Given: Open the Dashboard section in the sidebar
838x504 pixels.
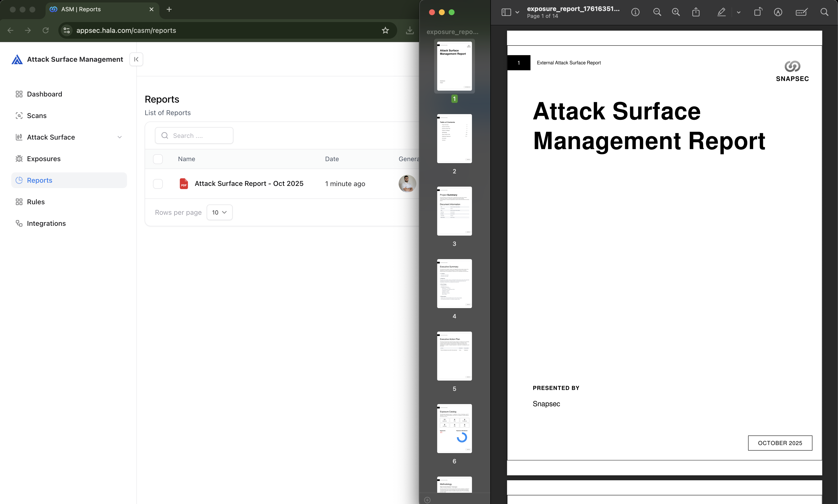Looking at the screenshot, I should [45, 94].
